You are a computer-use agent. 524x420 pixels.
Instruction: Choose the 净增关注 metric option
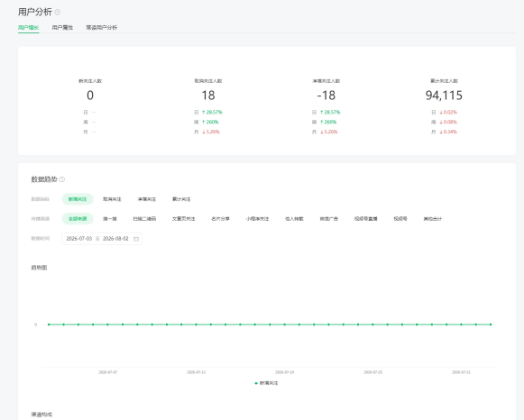pos(147,199)
